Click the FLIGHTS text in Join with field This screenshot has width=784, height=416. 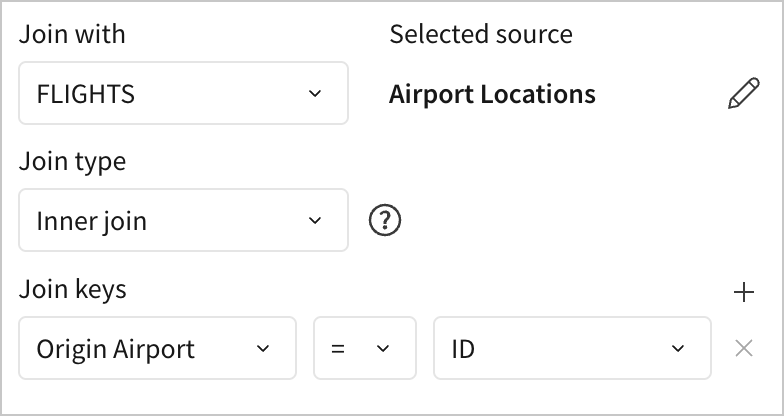click(x=85, y=95)
